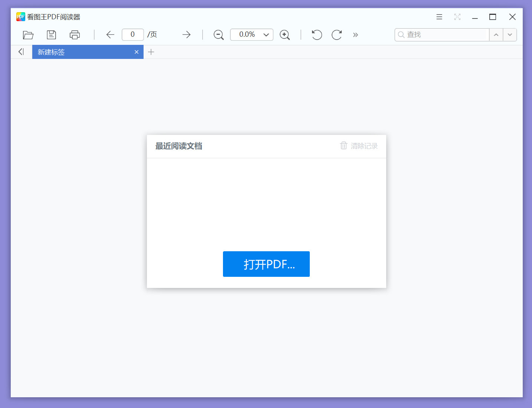This screenshot has width=532, height=408.
Task: Collapse the sidebar panel toggle
Action: [x=21, y=52]
